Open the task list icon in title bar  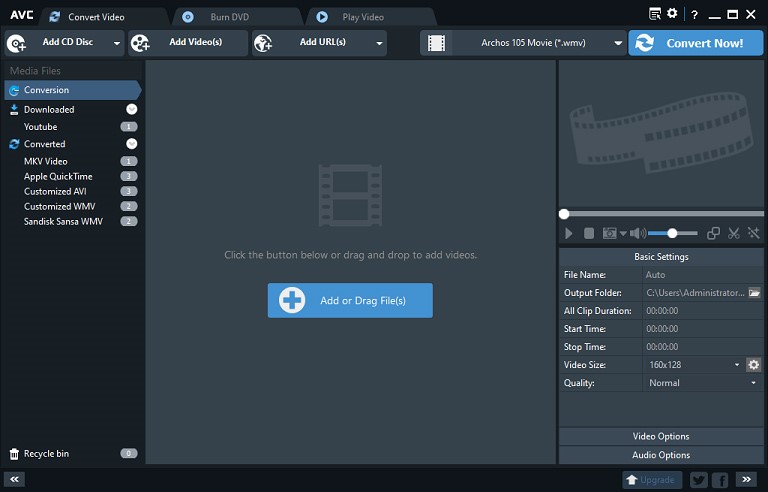655,14
